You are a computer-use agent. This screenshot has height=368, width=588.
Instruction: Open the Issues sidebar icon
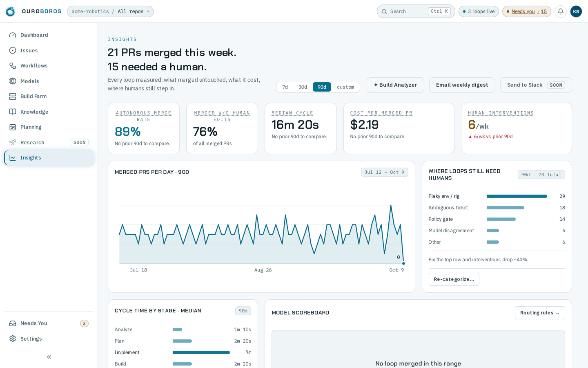[x=13, y=50]
